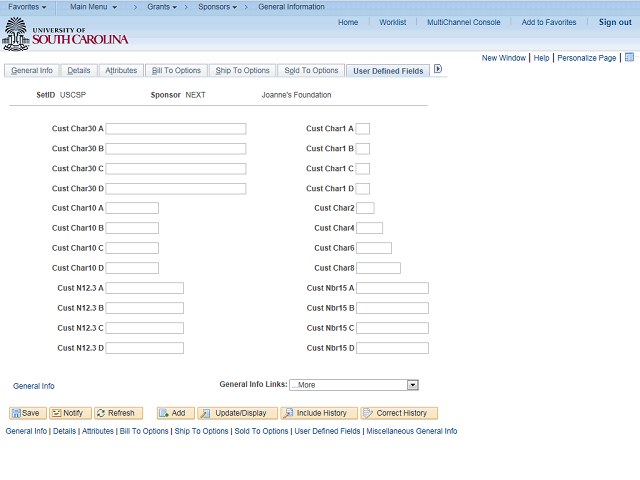Click the Notify button
This screenshot has width=640, height=480.
[x=70, y=413]
